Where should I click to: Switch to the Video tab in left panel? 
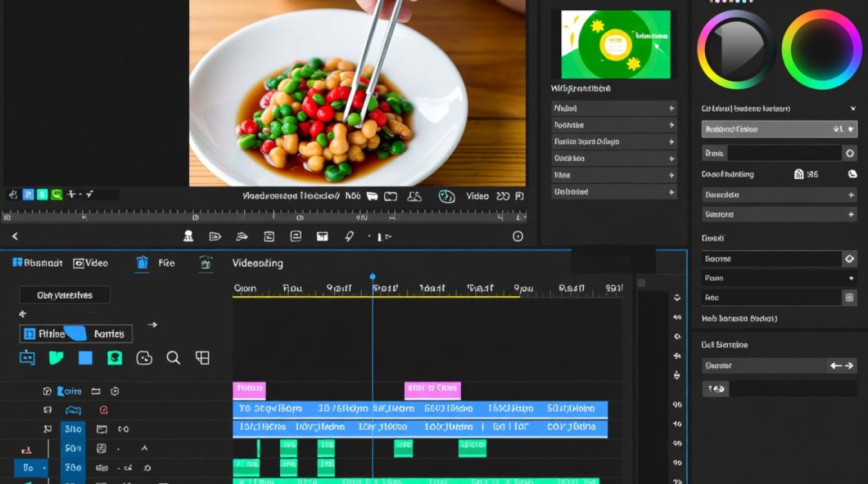click(x=90, y=263)
